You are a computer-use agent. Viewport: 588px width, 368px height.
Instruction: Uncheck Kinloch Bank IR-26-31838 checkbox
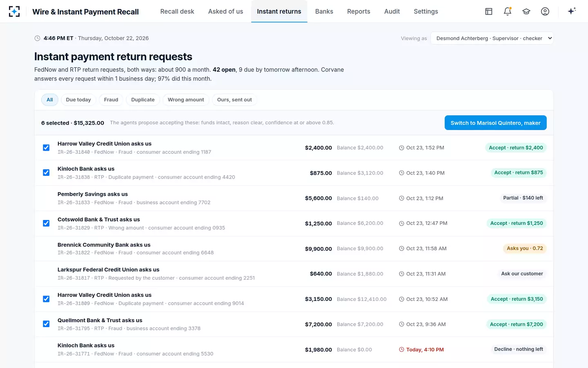pyautogui.click(x=46, y=173)
